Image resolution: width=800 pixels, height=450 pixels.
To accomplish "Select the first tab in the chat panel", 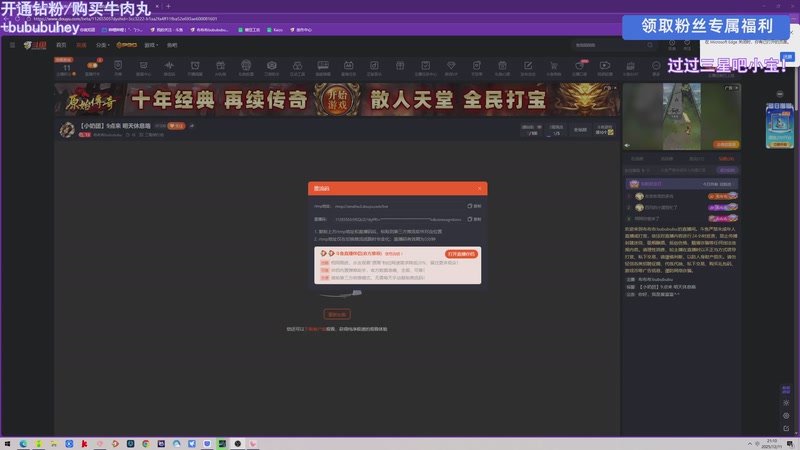I will click(x=637, y=159).
